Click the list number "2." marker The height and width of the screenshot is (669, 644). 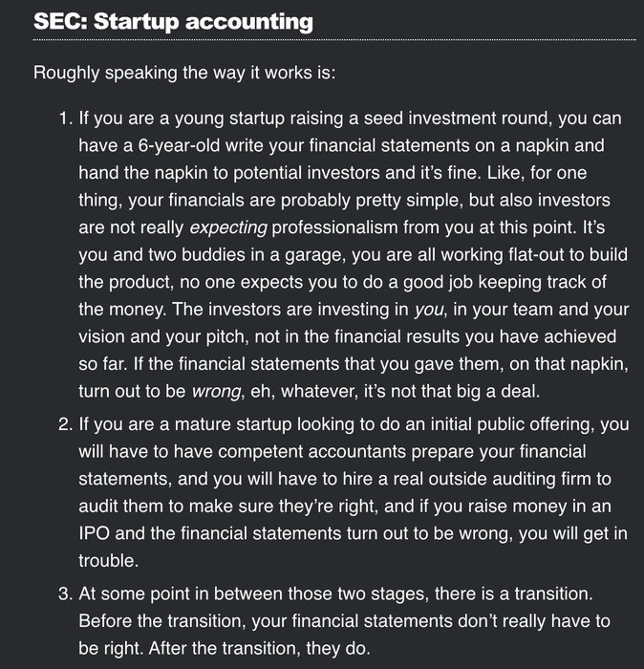point(66,424)
